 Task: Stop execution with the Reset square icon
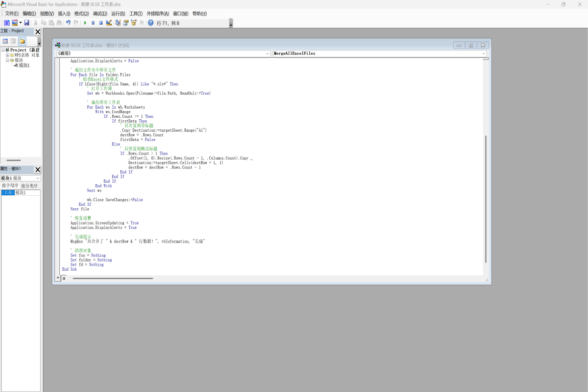(101, 23)
